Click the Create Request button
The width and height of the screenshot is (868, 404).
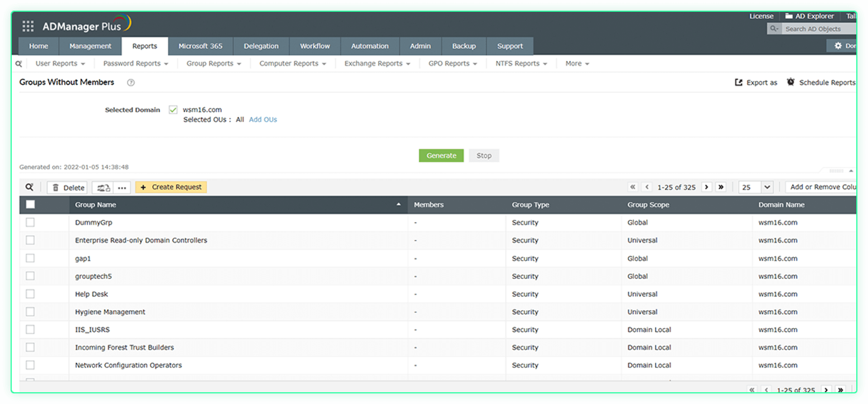[171, 187]
